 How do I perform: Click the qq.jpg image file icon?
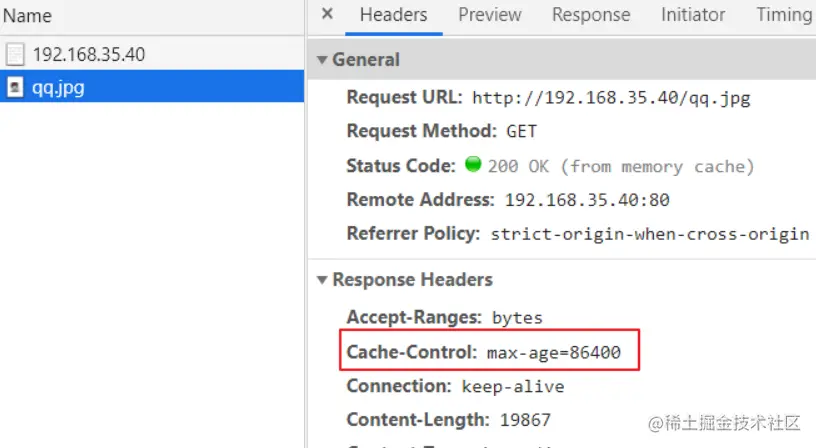coord(15,87)
